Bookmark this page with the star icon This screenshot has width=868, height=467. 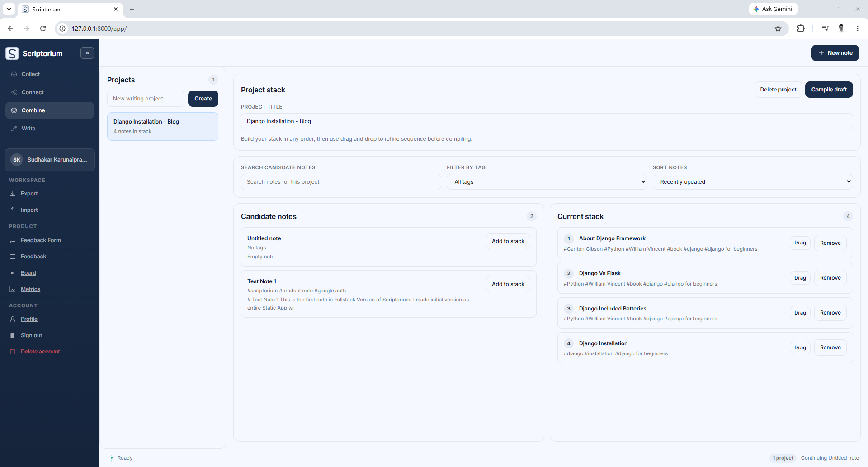pyautogui.click(x=778, y=29)
